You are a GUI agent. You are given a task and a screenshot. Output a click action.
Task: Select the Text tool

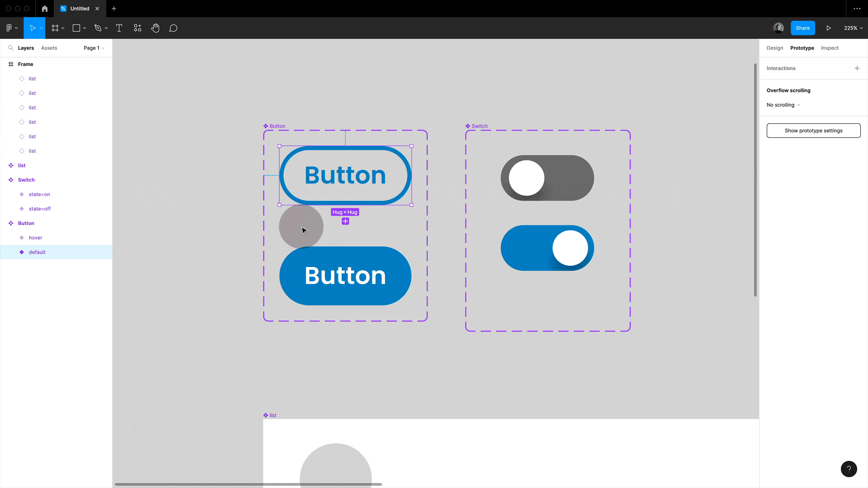click(119, 28)
